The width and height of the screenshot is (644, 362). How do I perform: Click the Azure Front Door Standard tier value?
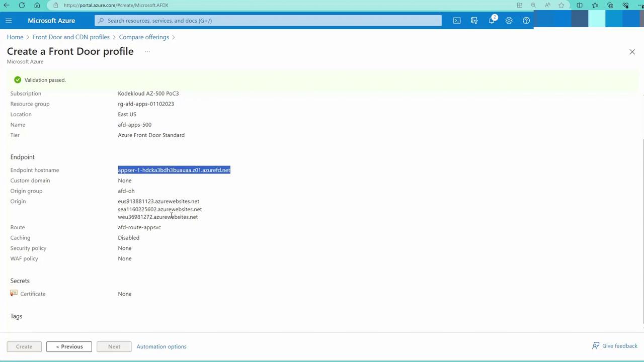tap(151, 135)
